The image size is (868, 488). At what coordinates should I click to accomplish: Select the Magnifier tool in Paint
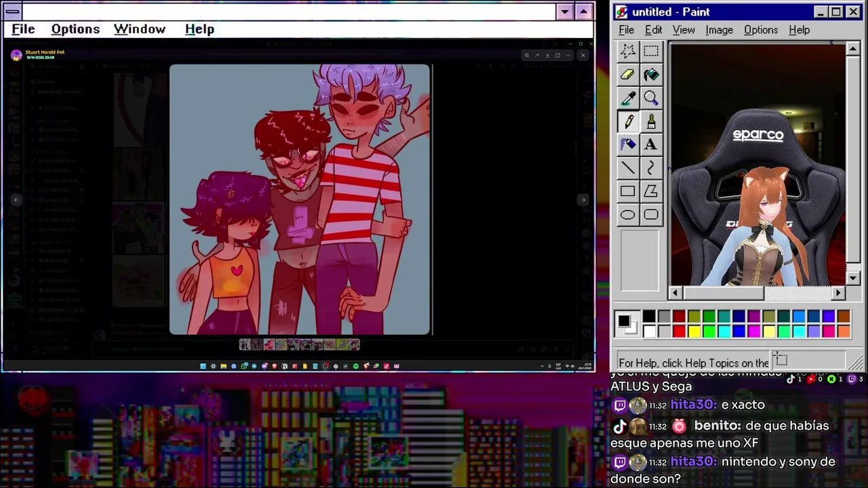point(651,98)
